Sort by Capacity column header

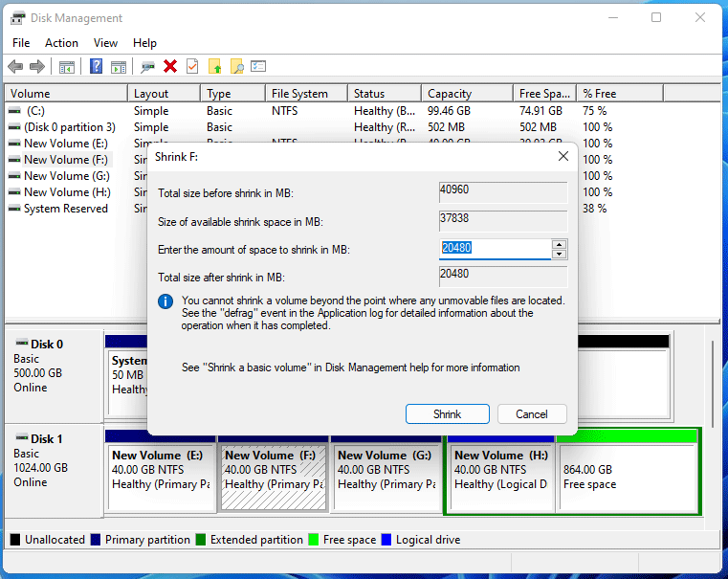467,94
